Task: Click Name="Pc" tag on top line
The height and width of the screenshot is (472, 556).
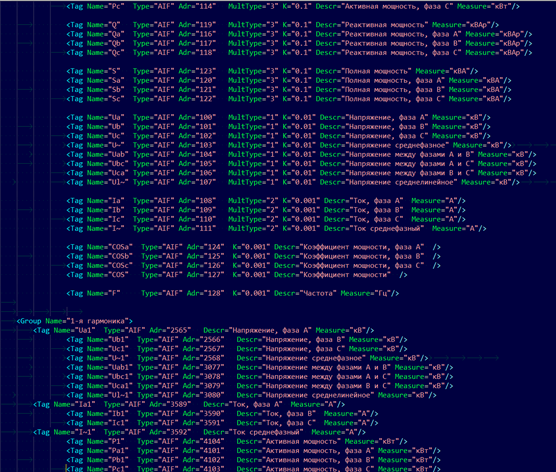Action: pyautogui.click(x=106, y=6)
